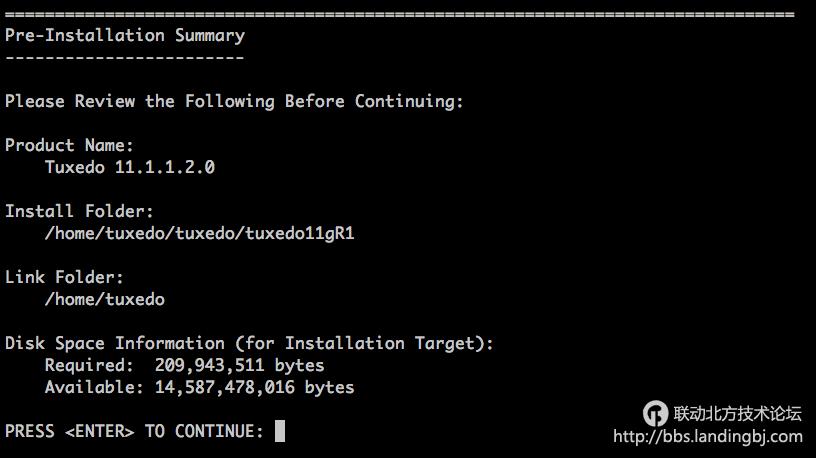This screenshot has width=816, height=458.
Task: Click the 14,587,478,016 bytes available value
Action: click(254, 387)
